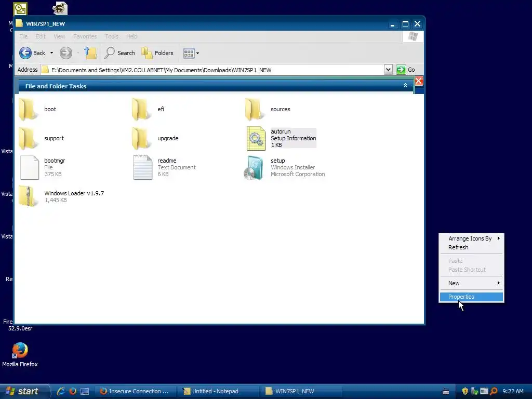
Task: Click the magnifier tray icon
Action: 494,391
